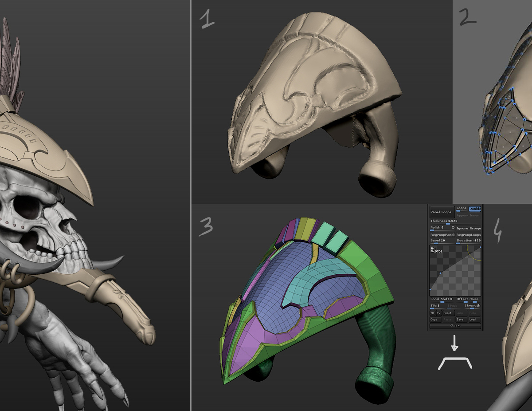Image resolution: width=532 pixels, height=411 pixels.
Task: Click the Thickness 0.025 slider
Action: [x=455, y=222]
